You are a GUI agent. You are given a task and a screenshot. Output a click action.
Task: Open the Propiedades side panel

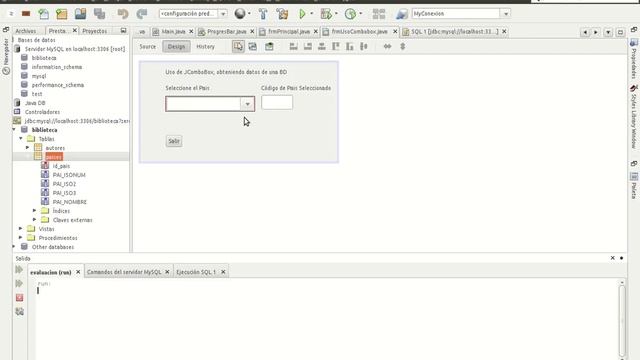click(x=634, y=59)
